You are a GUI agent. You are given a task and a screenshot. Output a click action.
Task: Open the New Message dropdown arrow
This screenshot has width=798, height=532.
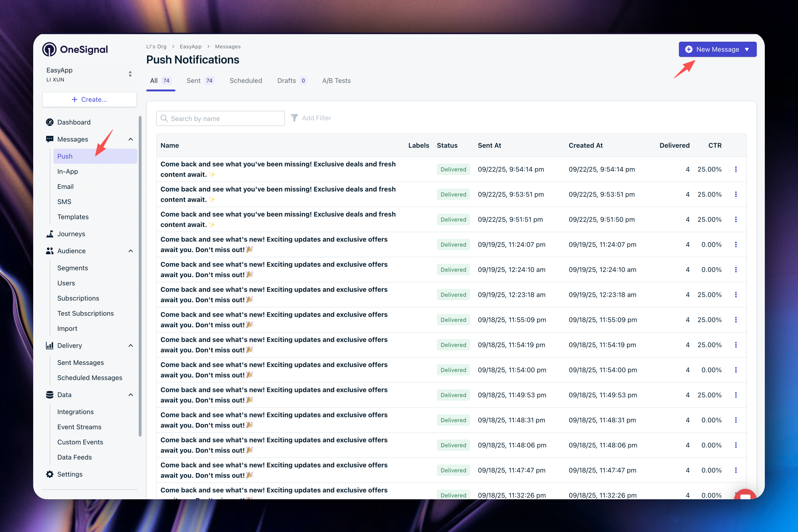[747, 50]
